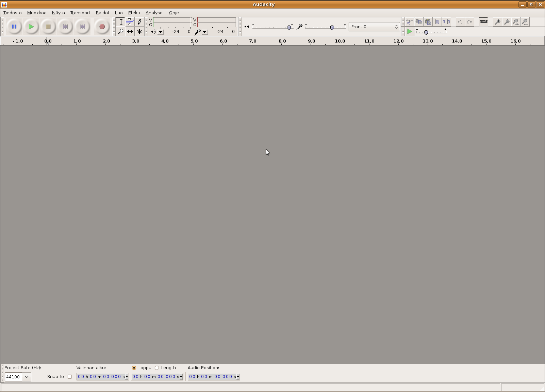545x392 pixels.
Task: Open the Efekti menu
Action: [134, 13]
